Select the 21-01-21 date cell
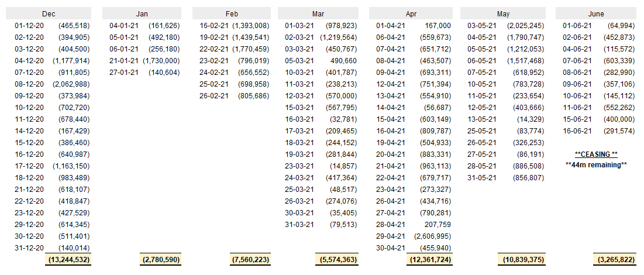 pyautogui.click(x=124, y=61)
